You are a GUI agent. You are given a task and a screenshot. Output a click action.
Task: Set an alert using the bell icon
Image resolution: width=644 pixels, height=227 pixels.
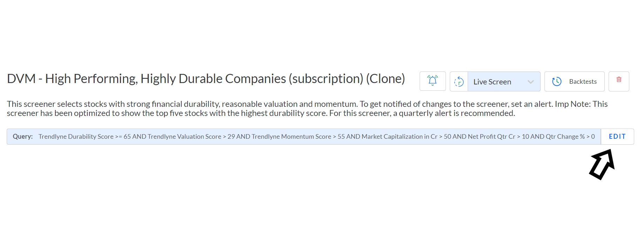[432, 81]
